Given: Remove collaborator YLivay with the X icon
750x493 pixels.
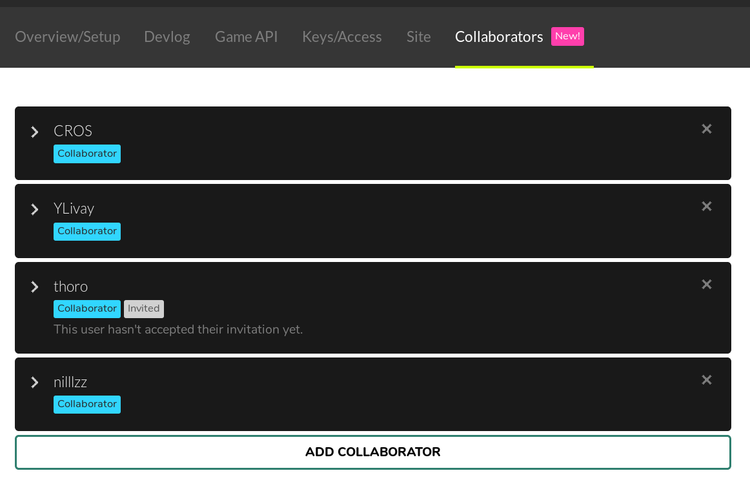Looking at the screenshot, I should [x=706, y=207].
